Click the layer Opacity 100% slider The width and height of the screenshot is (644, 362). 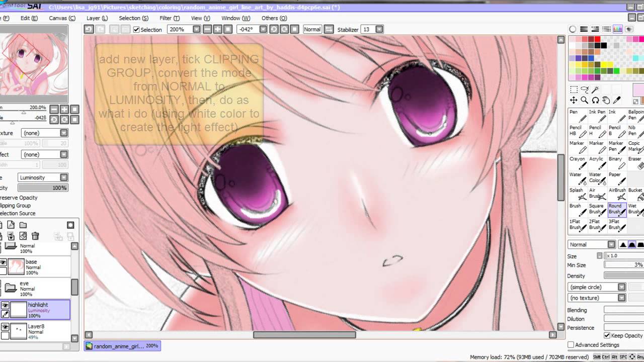[x=42, y=188]
